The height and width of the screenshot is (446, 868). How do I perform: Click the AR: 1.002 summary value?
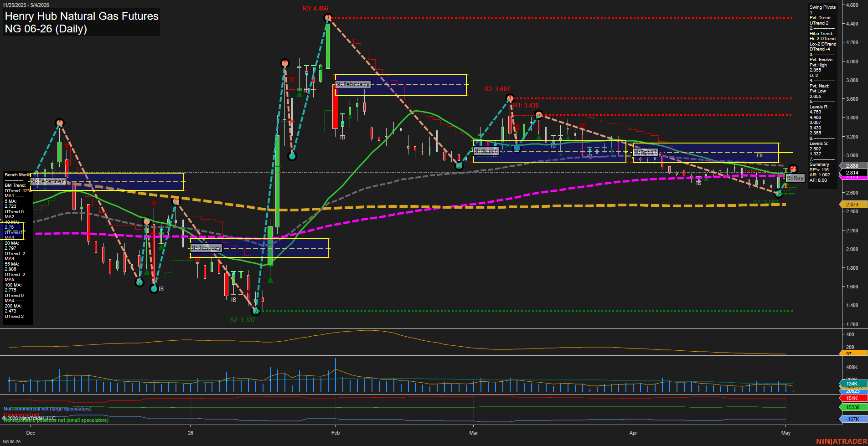[820, 175]
